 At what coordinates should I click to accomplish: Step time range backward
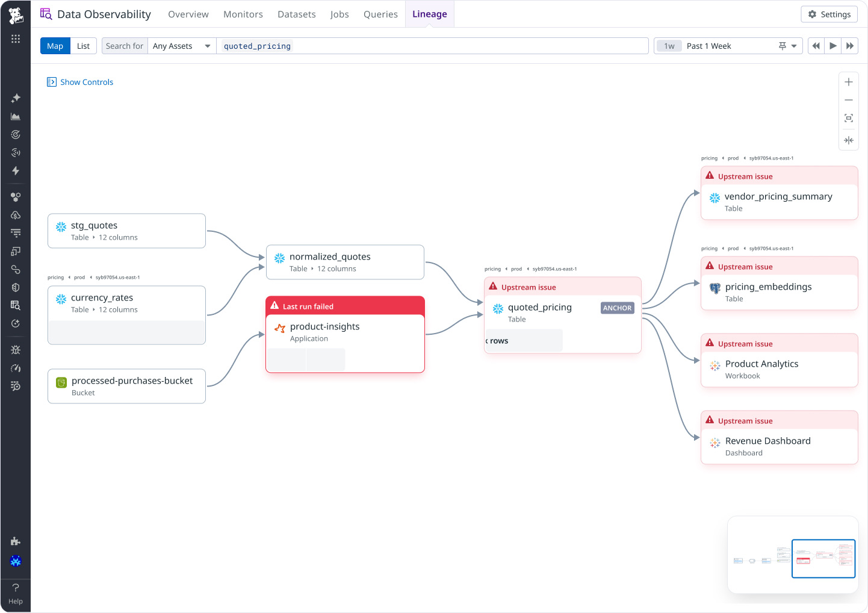(x=816, y=46)
